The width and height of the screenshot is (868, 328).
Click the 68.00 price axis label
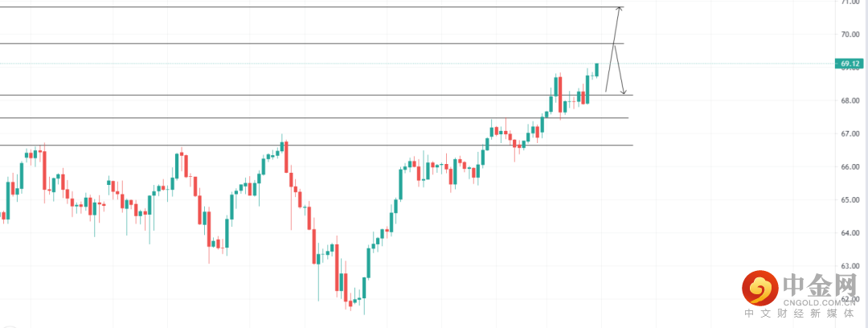[849, 101]
